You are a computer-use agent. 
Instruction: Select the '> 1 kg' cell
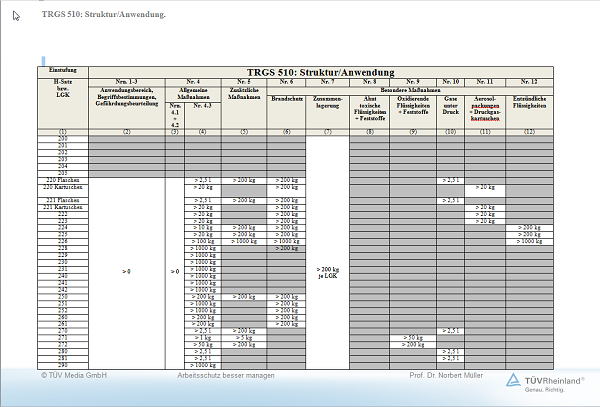tap(203, 338)
